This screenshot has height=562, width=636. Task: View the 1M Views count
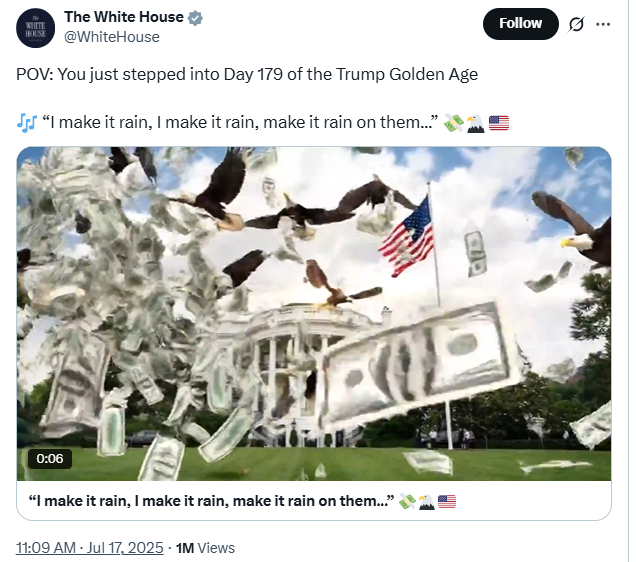[205, 548]
